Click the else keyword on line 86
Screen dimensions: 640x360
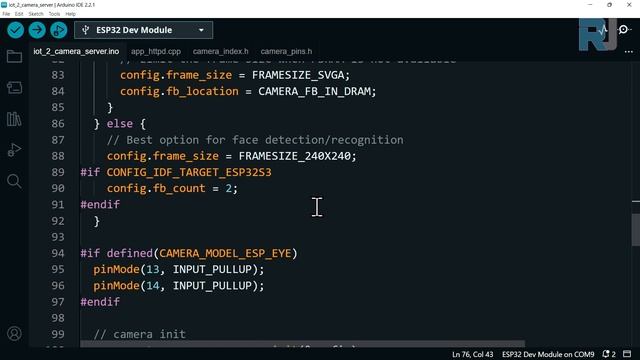point(120,124)
